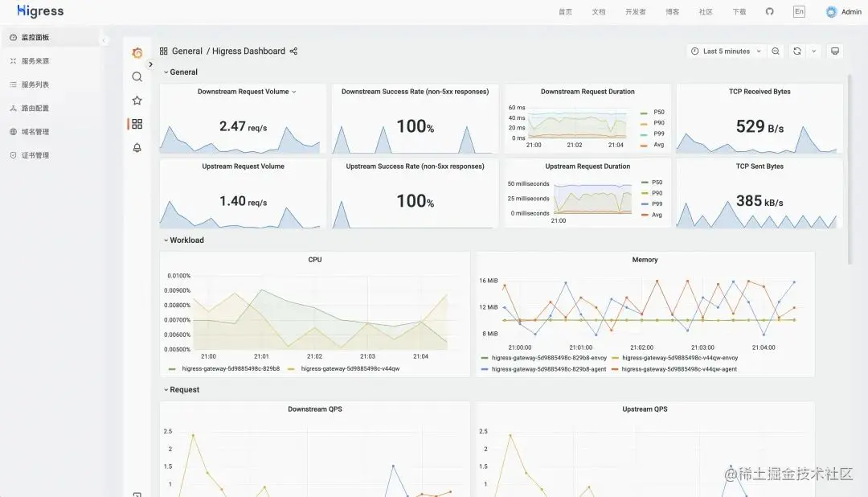Switch language with the En icon
This screenshot has height=497, width=868.
tap(799, 11)
